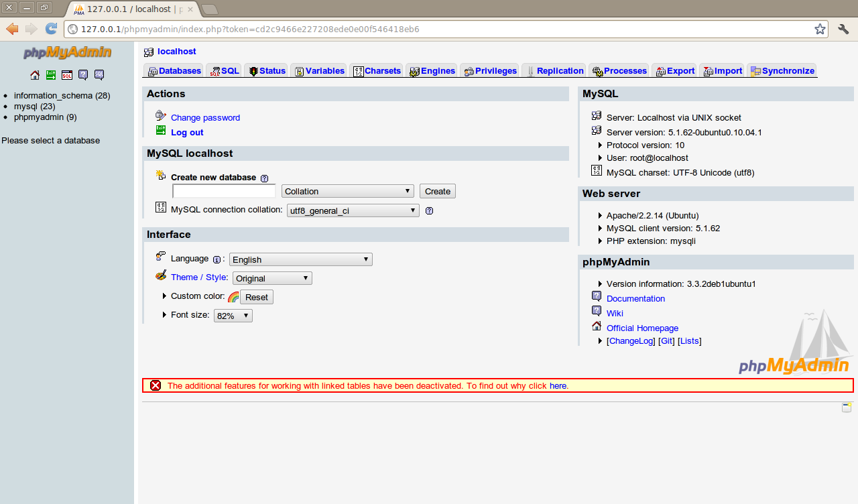This screenshot has width=858, height=504.
Task: Reload the page with browser refresh icon
Action: click(x=51, y=29)
